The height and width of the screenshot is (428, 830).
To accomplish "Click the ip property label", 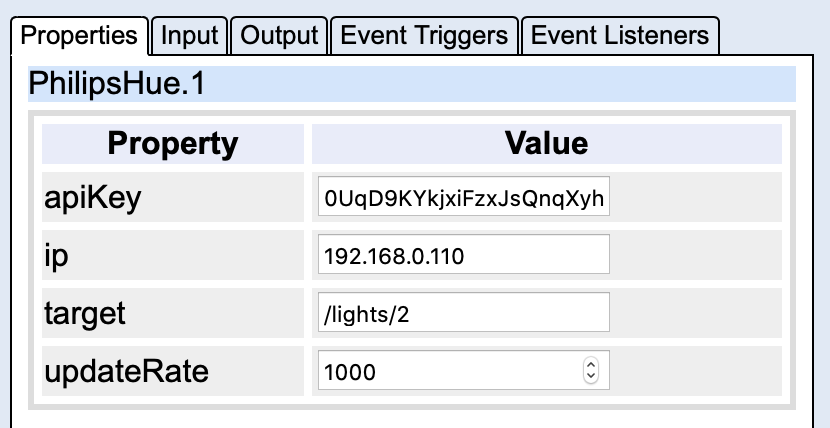I will point(56,256).
